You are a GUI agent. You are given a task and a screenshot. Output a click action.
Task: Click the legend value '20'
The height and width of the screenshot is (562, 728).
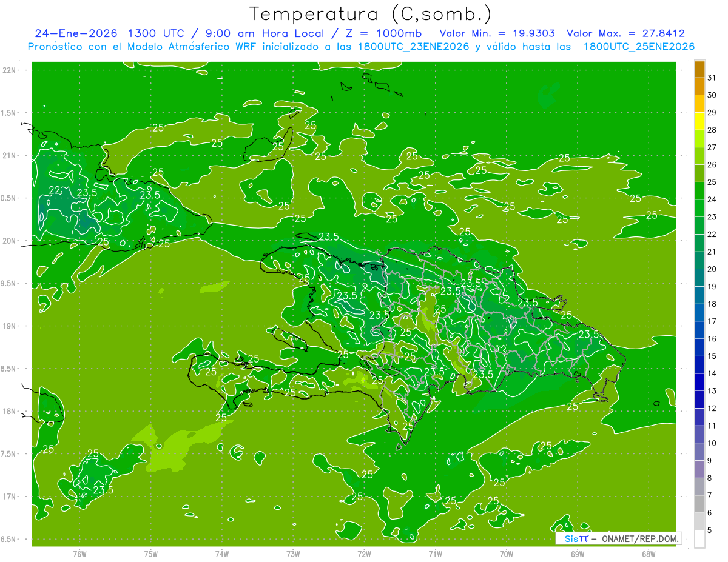click(712, 269)
